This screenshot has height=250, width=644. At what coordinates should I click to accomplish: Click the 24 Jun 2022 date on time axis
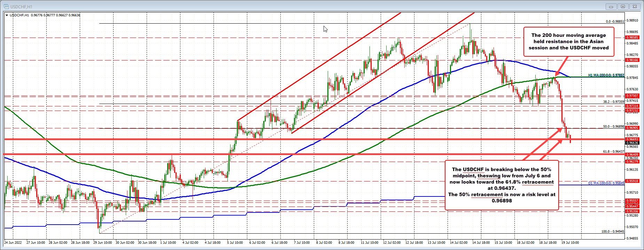click(13, 242)
